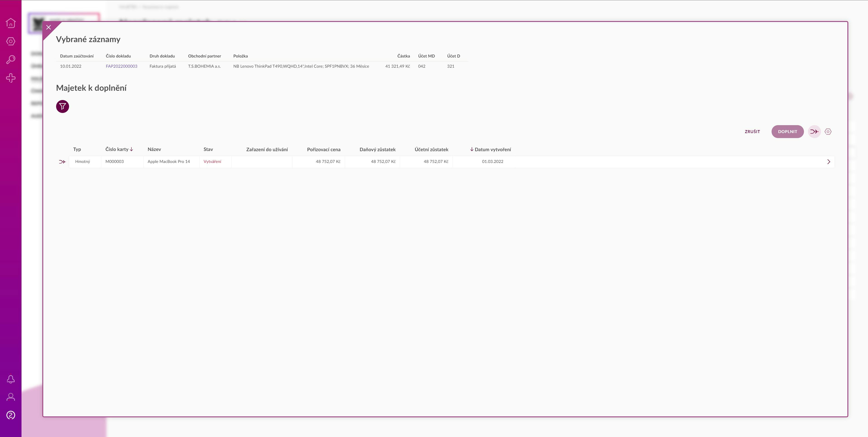Open document link FAP2022000003
The width and height of the screenshot is (868, 437).
click(x=122, y=66)
